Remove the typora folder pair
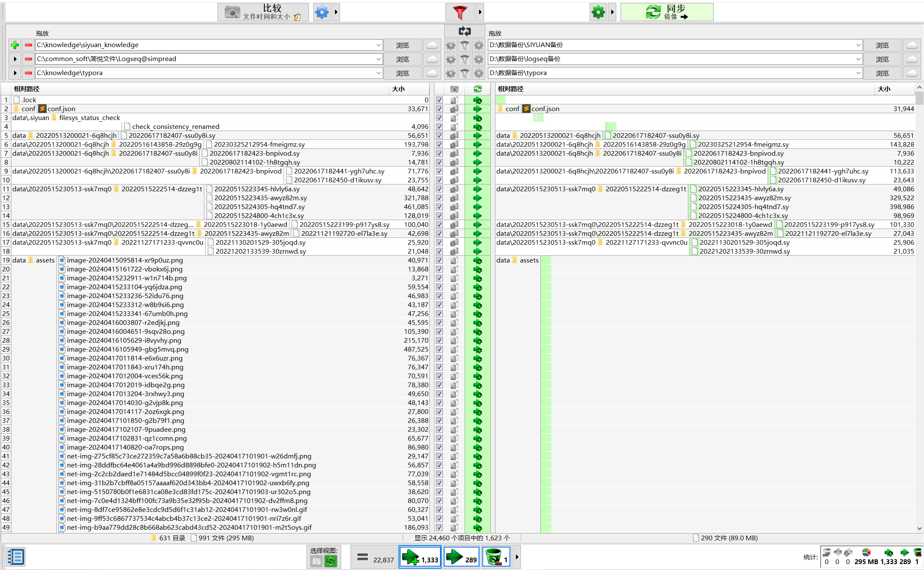924x570 pixels. pyautogui.click(x=28, y=73)
